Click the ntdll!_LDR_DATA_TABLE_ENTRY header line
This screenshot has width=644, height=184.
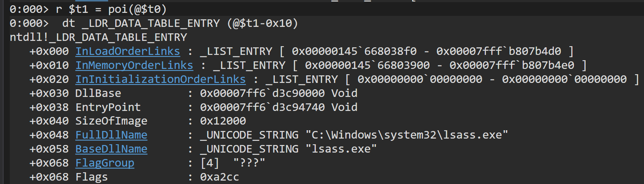tap(99, 37)
